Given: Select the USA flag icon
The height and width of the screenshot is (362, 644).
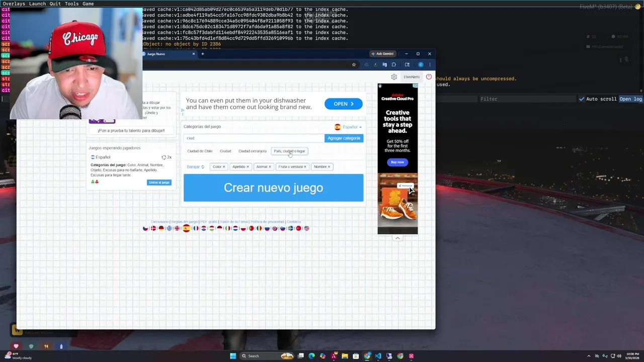Looking at the screenshot, I should [x=306, y=228].
